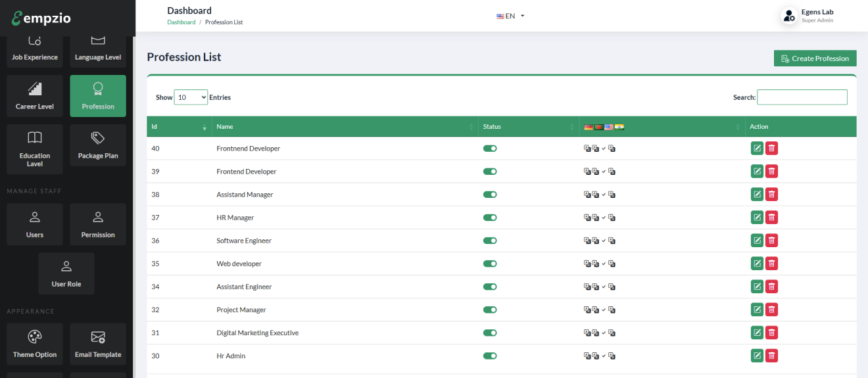Image resolution: width=868 pixels, height=378 pixels.
Task: Open the User Role tile
Action: pos(66,273)
